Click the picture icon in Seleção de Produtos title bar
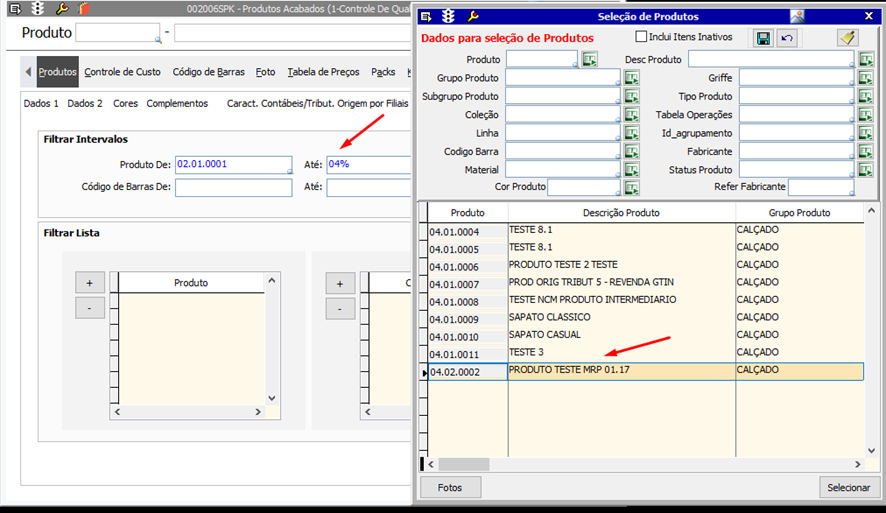Image resolution: width=886 pixels, height=513 pixels. click(797, 16)
